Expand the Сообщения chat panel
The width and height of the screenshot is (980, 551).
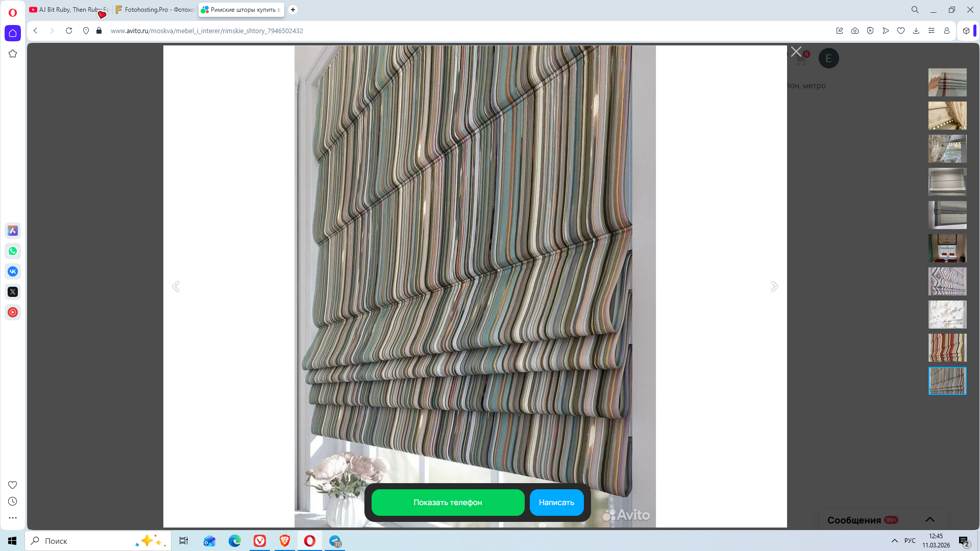pyautogui.click(x=930, y=519)
